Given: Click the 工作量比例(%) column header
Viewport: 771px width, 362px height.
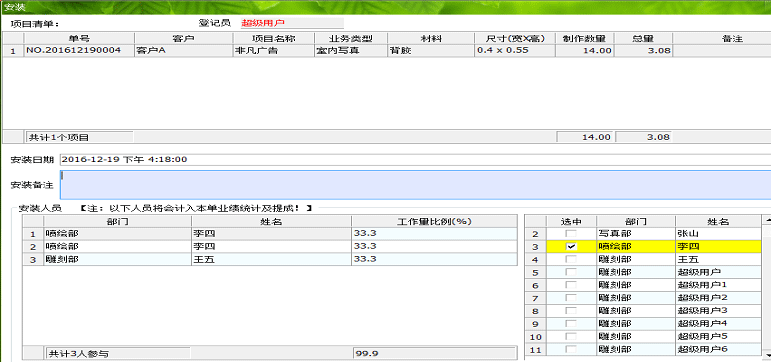Looking at the screenshot, I should [x=434, y=221].
